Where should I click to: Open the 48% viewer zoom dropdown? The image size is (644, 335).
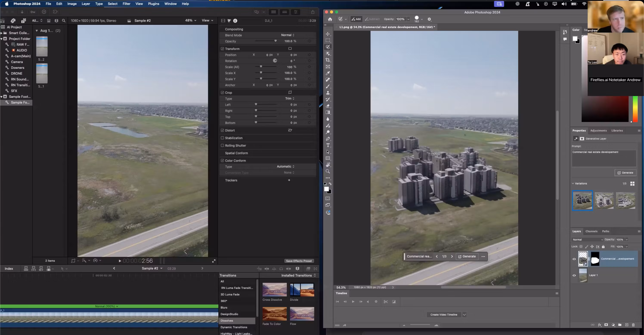click(190, 20)
